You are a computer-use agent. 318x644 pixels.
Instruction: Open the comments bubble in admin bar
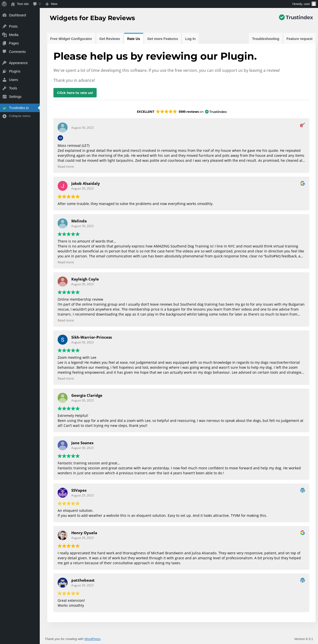tap(37, 4)
